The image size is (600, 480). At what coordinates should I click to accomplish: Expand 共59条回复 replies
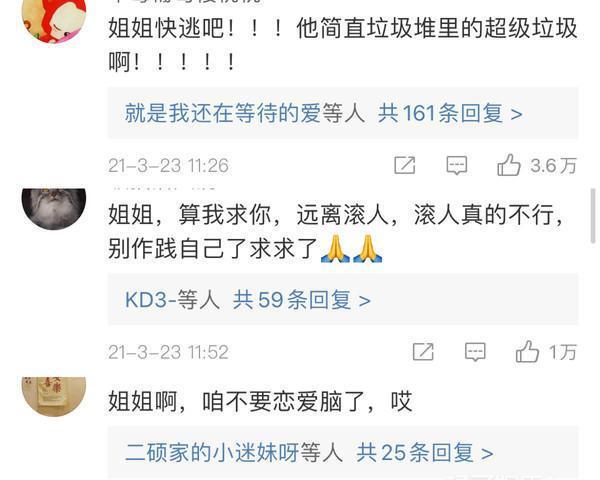tap(302, 300)
